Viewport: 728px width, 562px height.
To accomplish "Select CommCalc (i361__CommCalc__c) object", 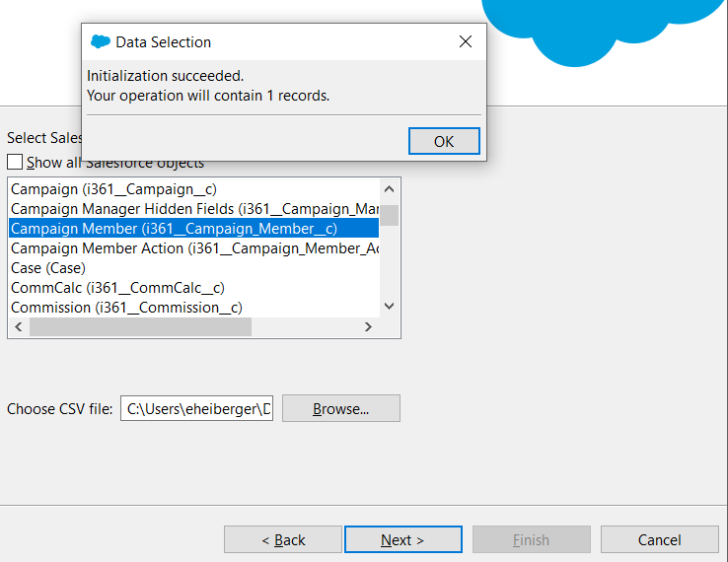I will tap(194, 288).
